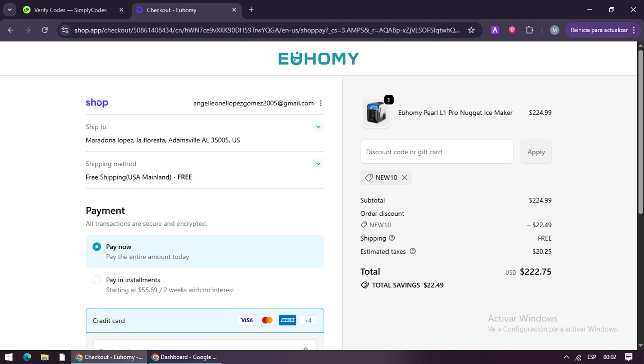This screenshot has width=644, height=364.
Task: Open the blank document taskbar icon
Action: pos(62,357)
